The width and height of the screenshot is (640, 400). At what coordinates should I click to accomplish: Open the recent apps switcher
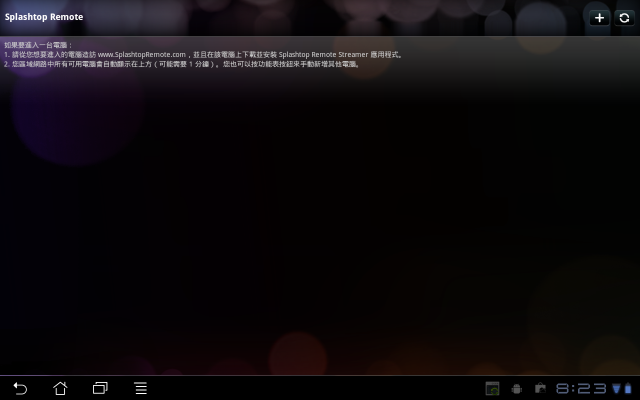coord(100,388)
